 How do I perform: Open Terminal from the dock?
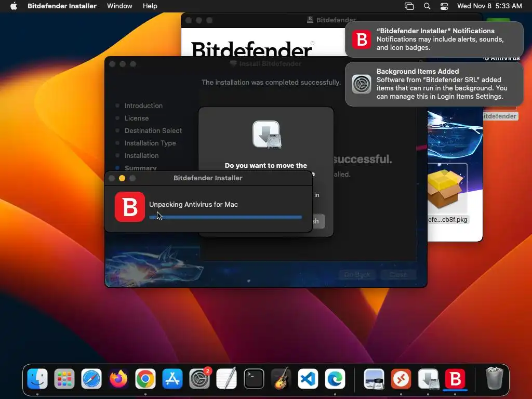coord(254,379)
